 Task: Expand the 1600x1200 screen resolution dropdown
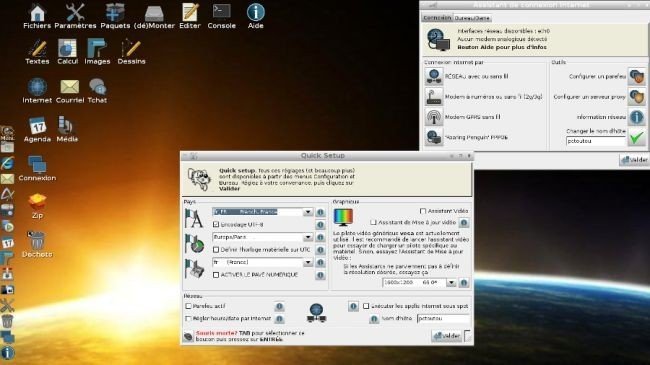[451, 282]
